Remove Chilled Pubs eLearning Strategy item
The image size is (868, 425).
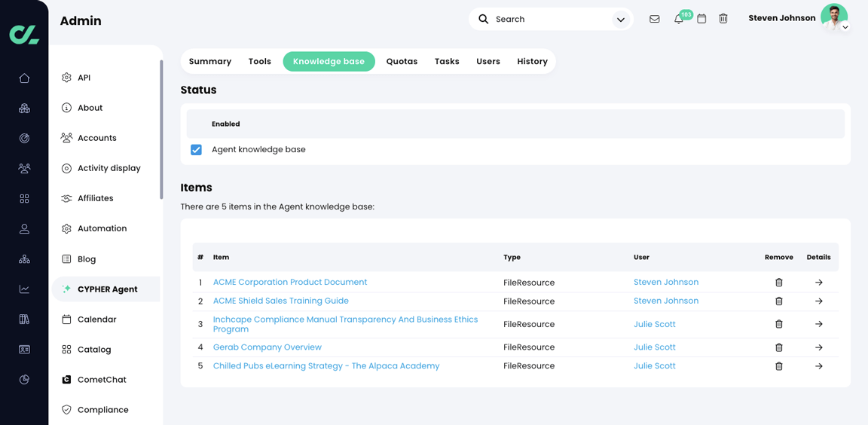click(779, 365)
